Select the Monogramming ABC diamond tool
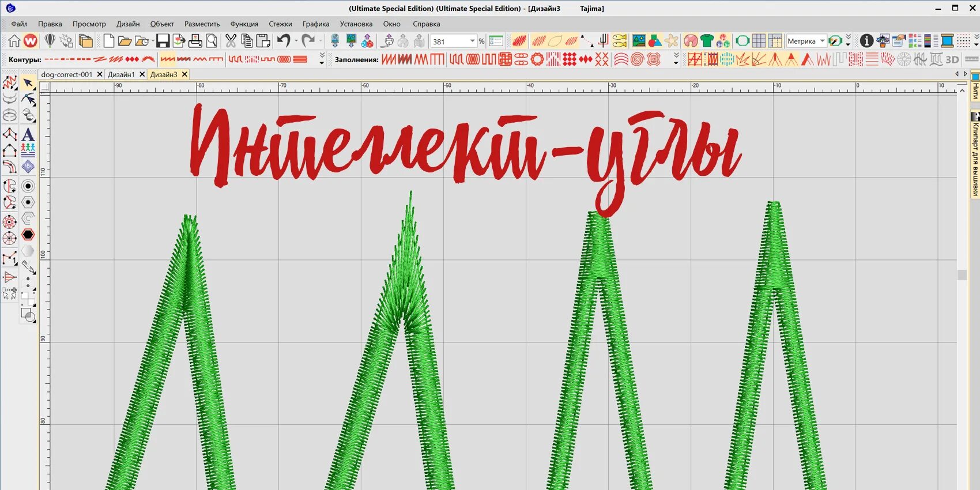 point(28,167)
